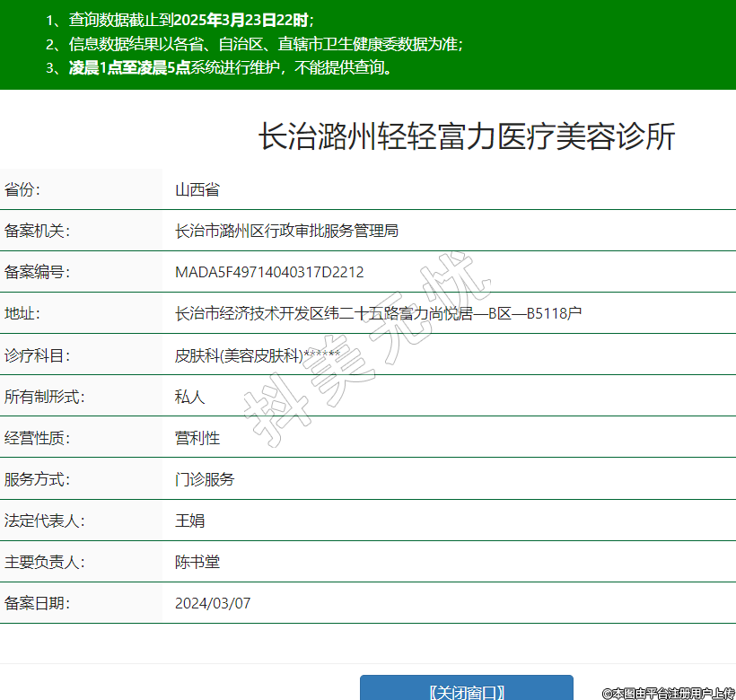Click the business nature value 营利性
The image size is (736, 700).
197,438
